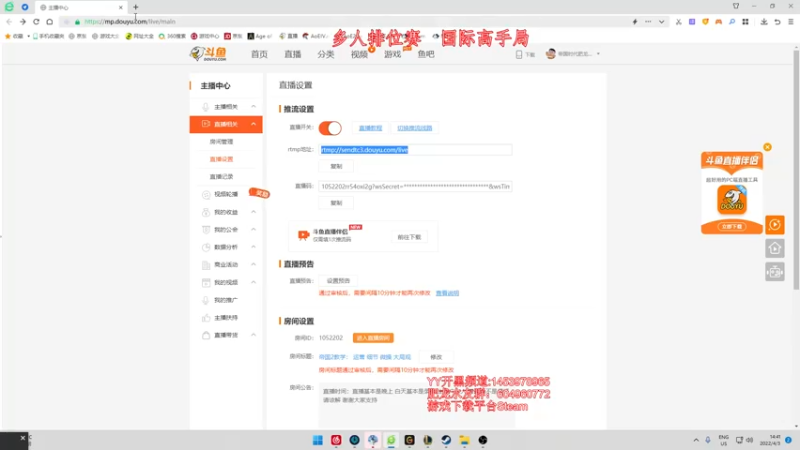Open 直播记录 in the sidebar
Image resolution: width=800 pixels, height=450 pixels.
[221, 177]
